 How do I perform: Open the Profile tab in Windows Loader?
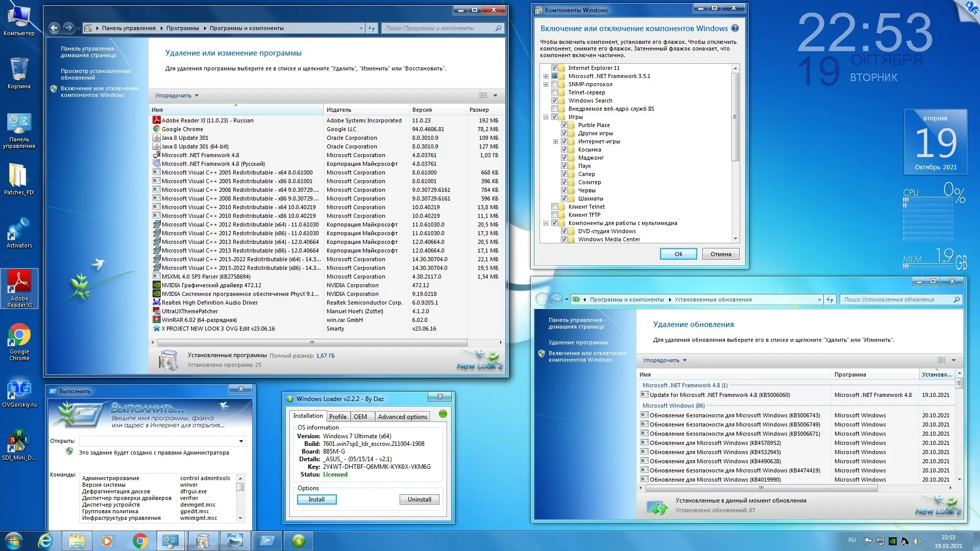pos(337,416)
